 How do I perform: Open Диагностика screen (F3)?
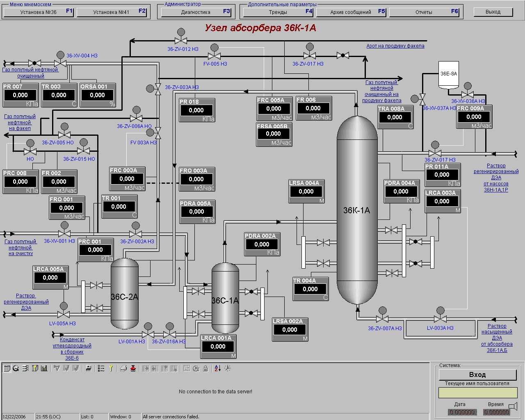click(196, 12)
